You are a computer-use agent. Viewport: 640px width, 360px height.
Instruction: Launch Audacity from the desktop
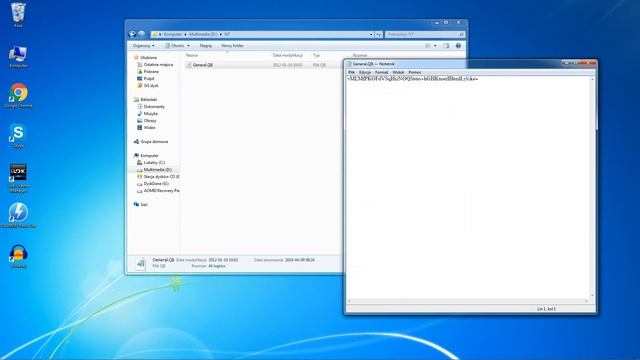coord(18,256)
